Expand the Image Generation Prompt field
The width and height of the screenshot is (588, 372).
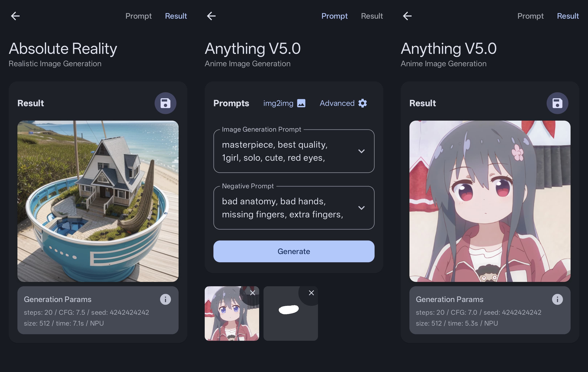point(362,151)
